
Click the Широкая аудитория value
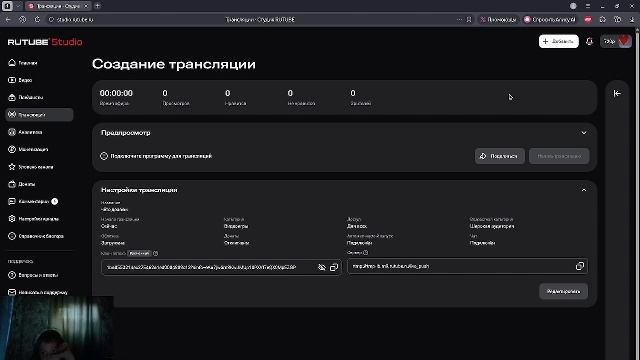(492, 226)
